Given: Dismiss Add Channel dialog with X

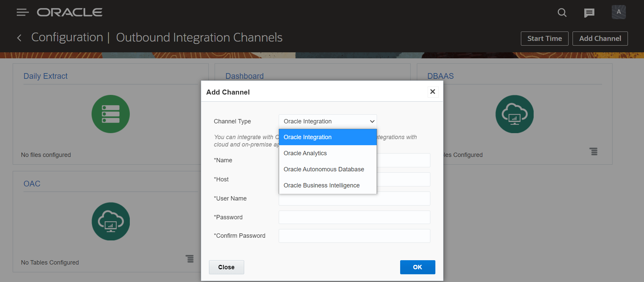Looking at the screenshot, I should (433, 92).
